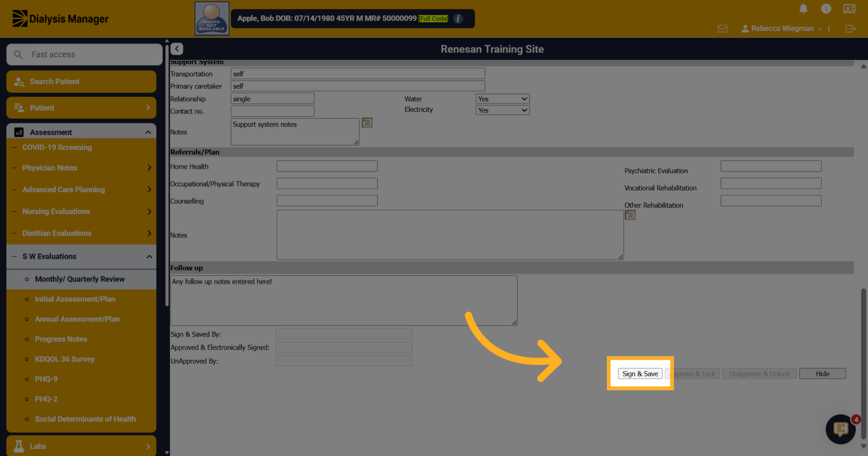Open the contact card icon in header
Screen dimensions: 868x456
click(849, 9)
